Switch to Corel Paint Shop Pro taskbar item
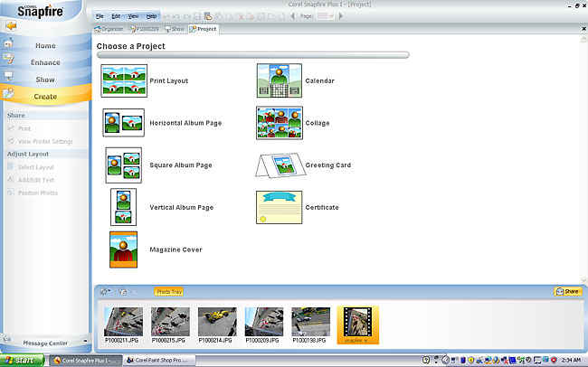The image size is (588, 367). pos(163,360)
